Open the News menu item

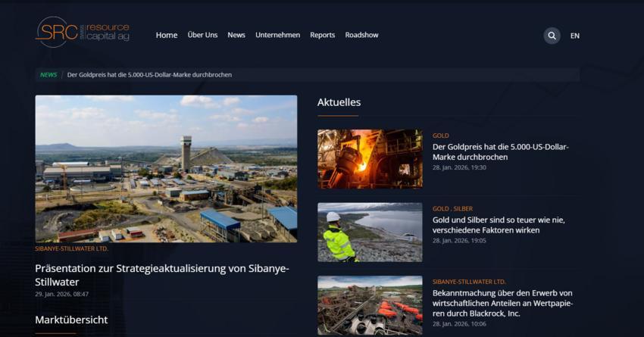(236, 35)
